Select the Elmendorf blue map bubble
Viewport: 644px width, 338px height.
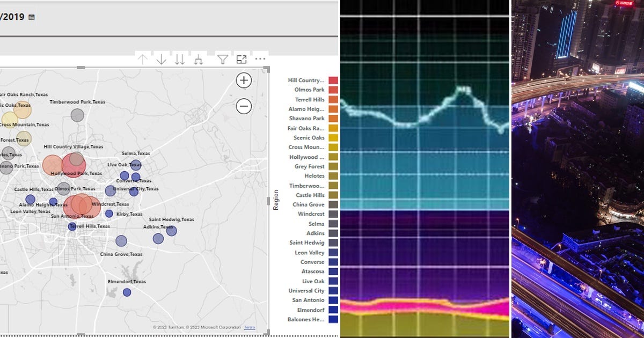(127, 292)
